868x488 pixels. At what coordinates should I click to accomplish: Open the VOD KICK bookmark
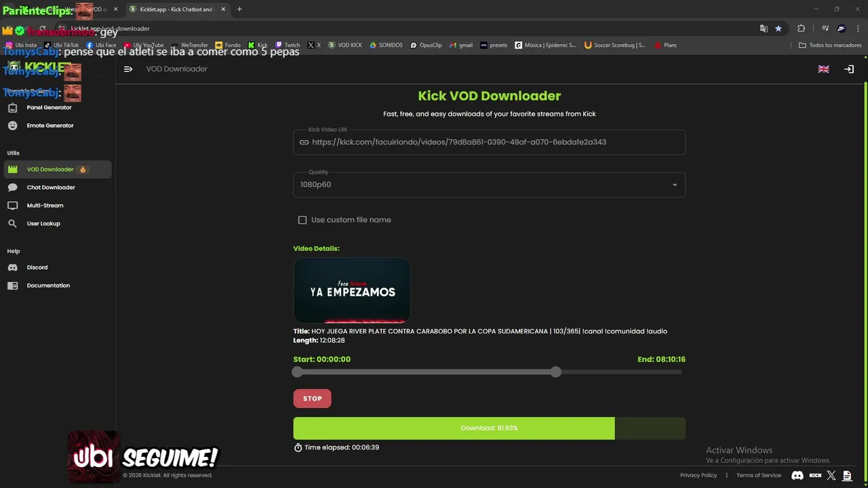coord(345,45)
